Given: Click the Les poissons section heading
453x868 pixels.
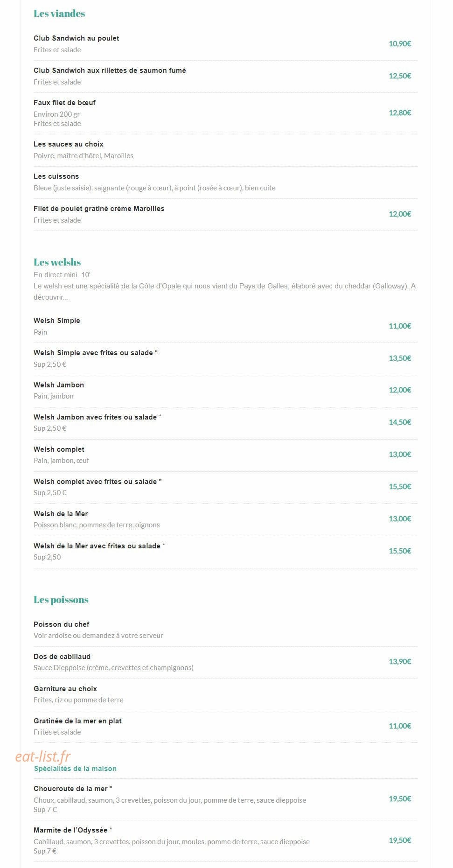Looking at the screenshot, I should pyautogui.click(x=61, y=600).
